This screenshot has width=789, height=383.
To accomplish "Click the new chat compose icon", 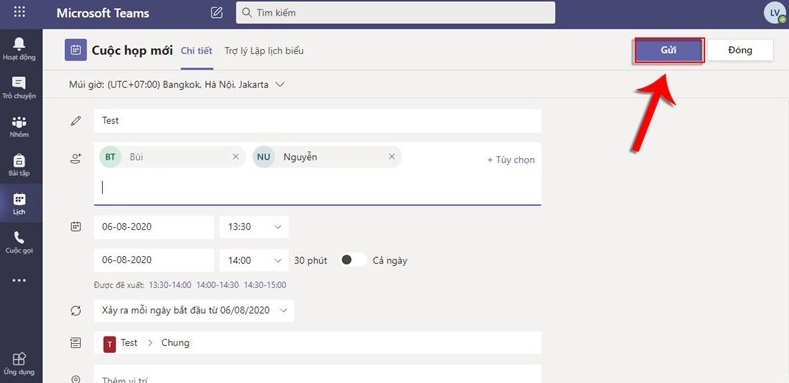I will tap(217, 13).
